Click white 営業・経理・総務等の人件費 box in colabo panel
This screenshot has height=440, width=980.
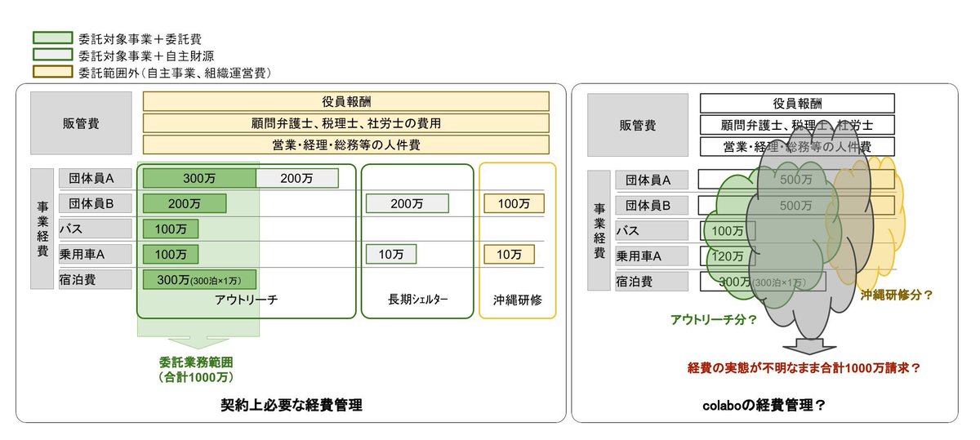click(797, 147)
